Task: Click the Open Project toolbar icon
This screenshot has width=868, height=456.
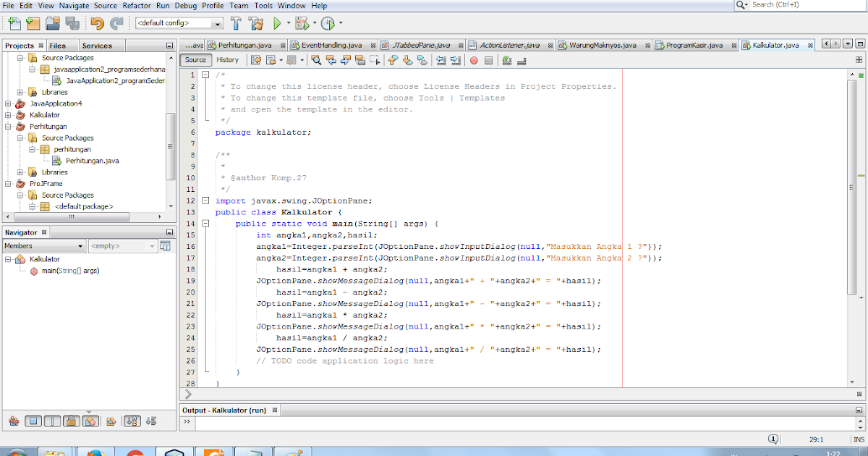Action: click(52, 23)
